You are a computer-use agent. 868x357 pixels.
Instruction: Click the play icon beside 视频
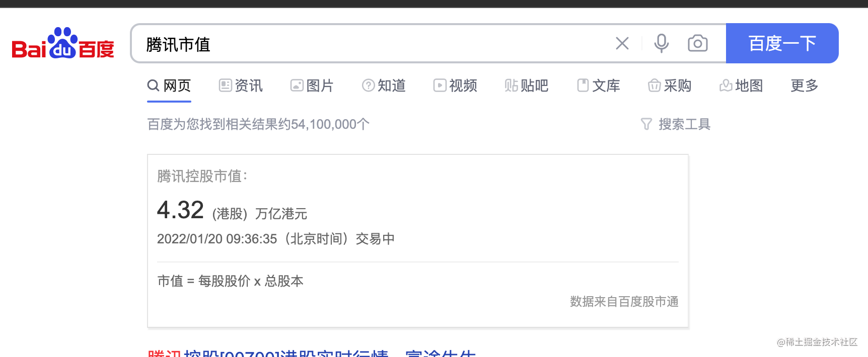click(x=440, y=85)
